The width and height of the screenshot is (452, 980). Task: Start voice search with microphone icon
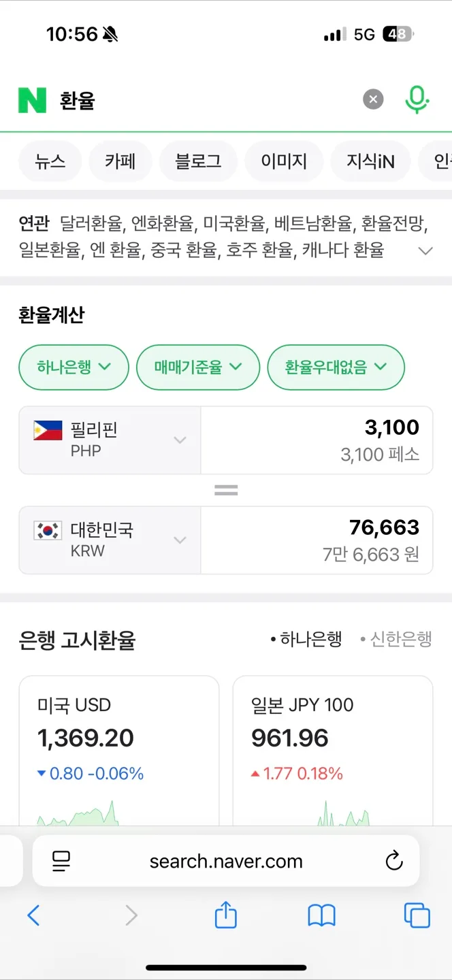(417, 100)
